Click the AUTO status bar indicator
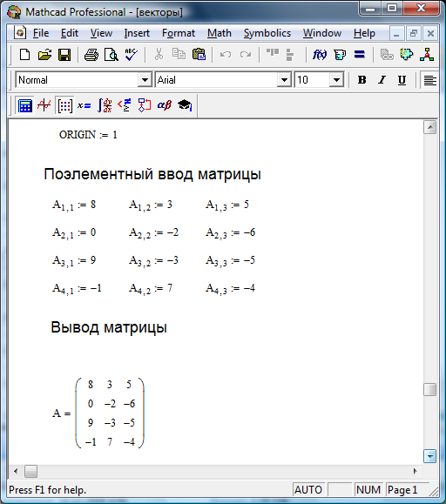 [x=308, y=490]
